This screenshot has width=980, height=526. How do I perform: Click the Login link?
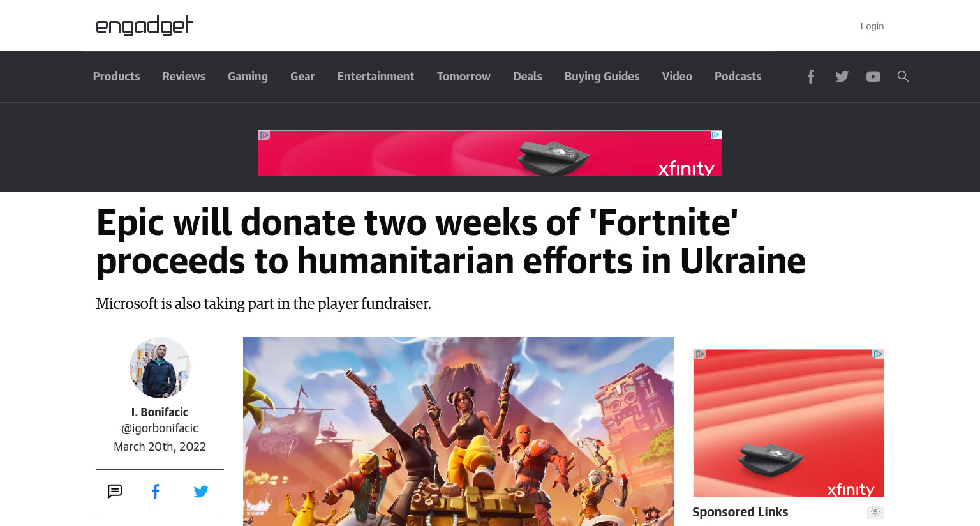[872, 26]
